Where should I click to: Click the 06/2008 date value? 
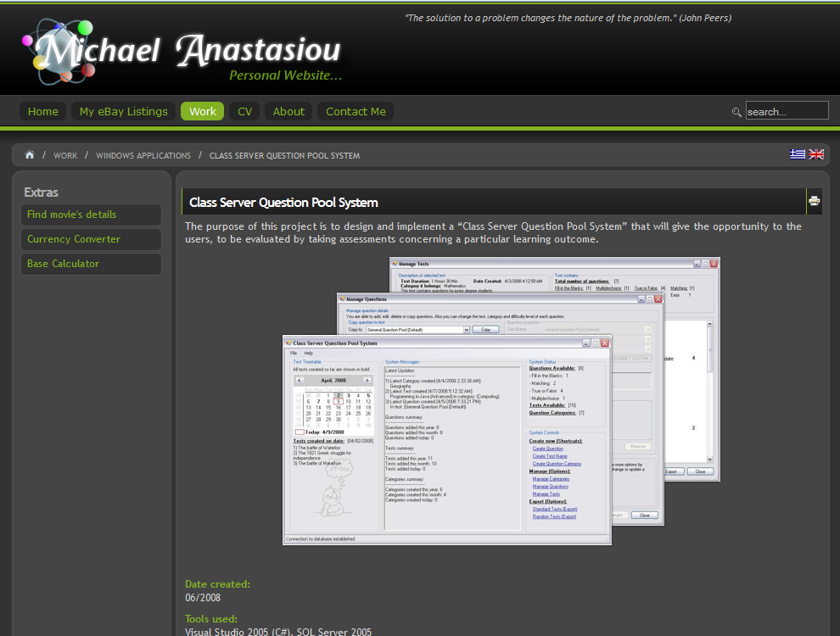[203, 598]
